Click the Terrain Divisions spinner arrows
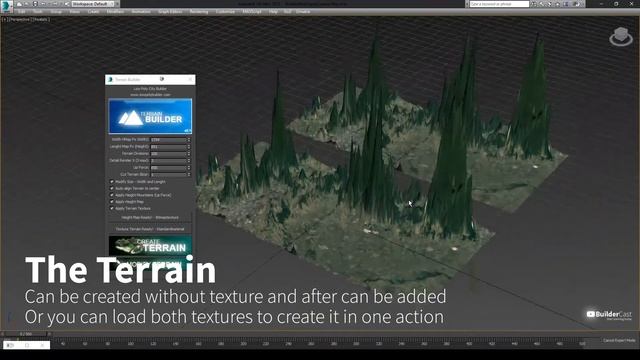This screenshot has height=360, width=640. click(189, 153)
